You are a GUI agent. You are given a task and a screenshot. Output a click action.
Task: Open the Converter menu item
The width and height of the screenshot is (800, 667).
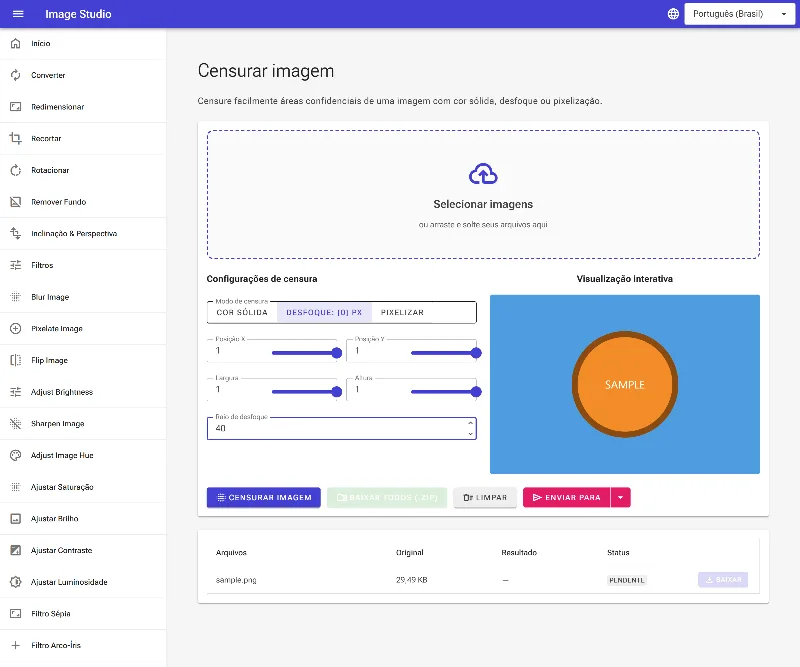click(83, 75)
